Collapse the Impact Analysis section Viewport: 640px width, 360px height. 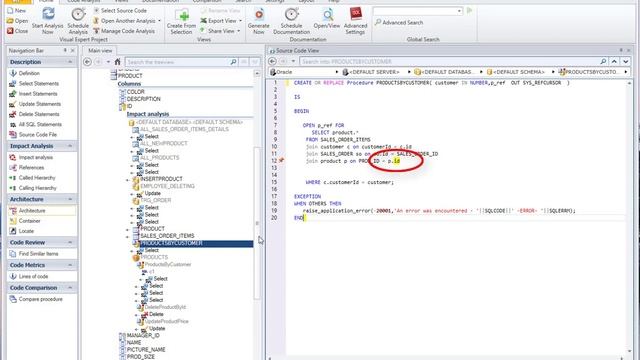[70, 146]
